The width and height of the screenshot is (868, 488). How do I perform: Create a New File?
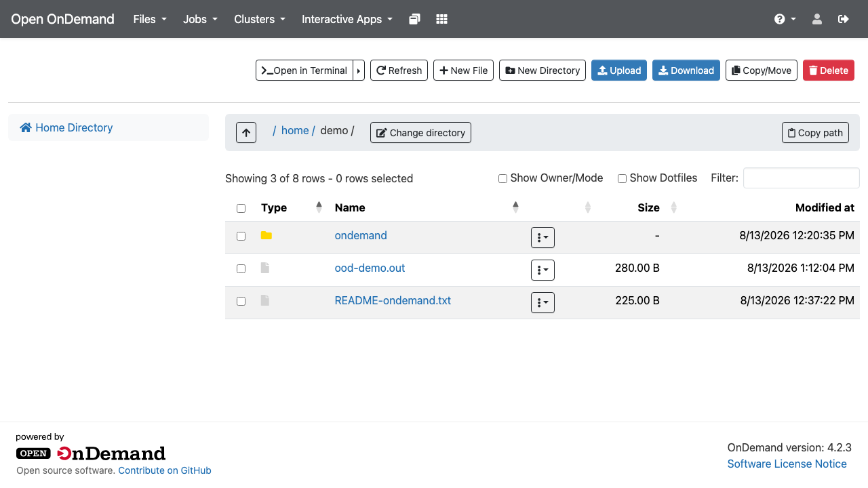(x=463, y=70)
